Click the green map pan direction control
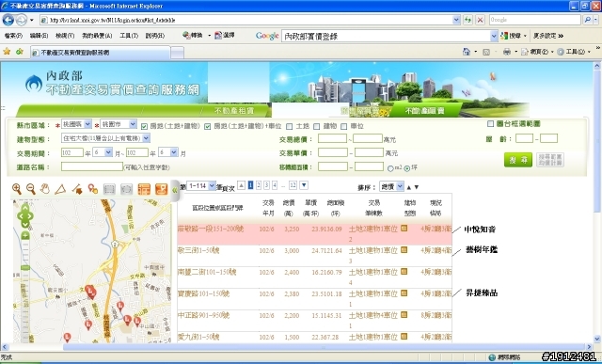The width and height of the screenshot is (602, 364). point(25,215)
